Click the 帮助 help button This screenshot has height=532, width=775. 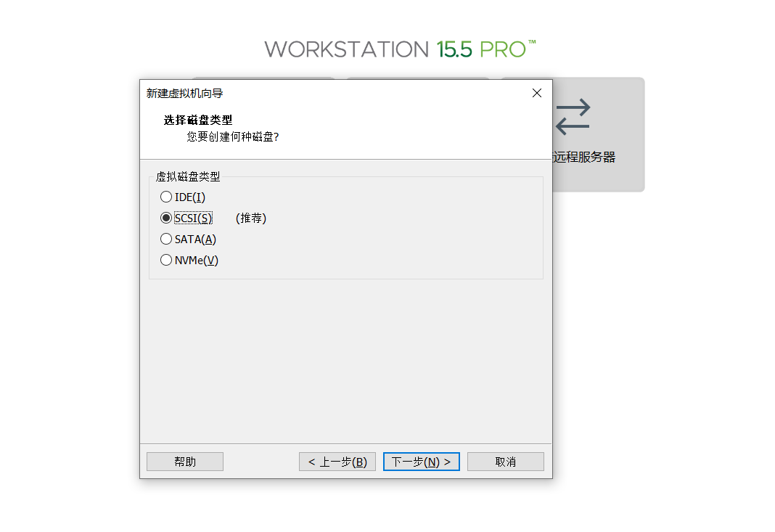click(x=185, y=462)
